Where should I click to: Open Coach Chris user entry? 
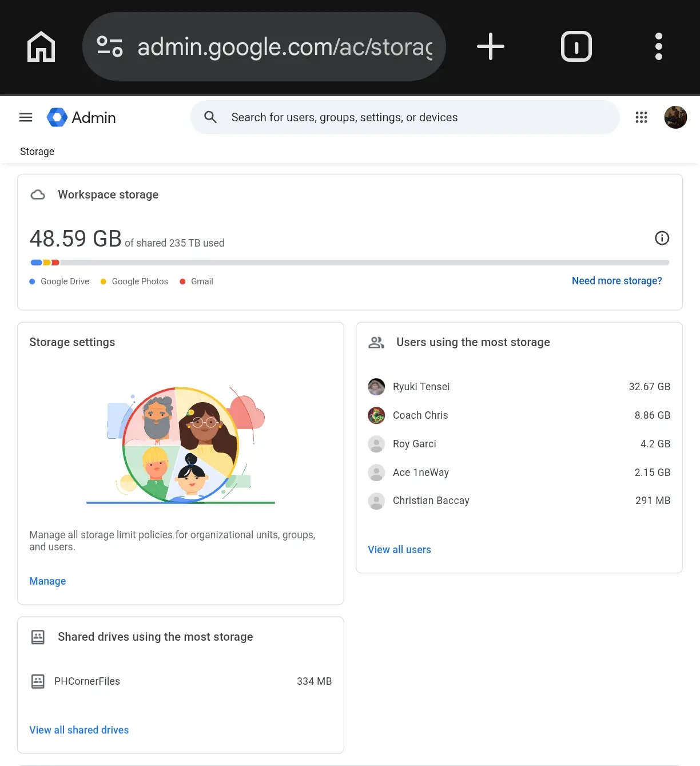pos(519,415)
